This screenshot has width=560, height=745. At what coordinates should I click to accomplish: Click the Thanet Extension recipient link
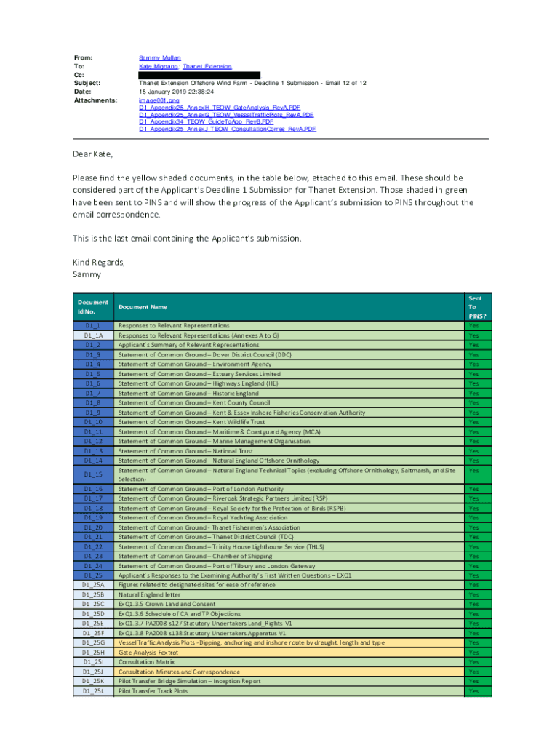208,66
